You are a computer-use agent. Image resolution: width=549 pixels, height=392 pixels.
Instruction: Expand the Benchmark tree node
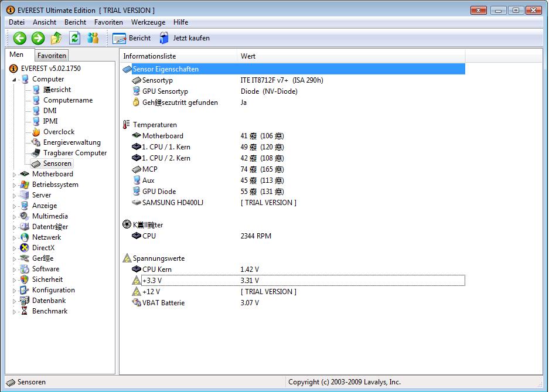point(14,311)
